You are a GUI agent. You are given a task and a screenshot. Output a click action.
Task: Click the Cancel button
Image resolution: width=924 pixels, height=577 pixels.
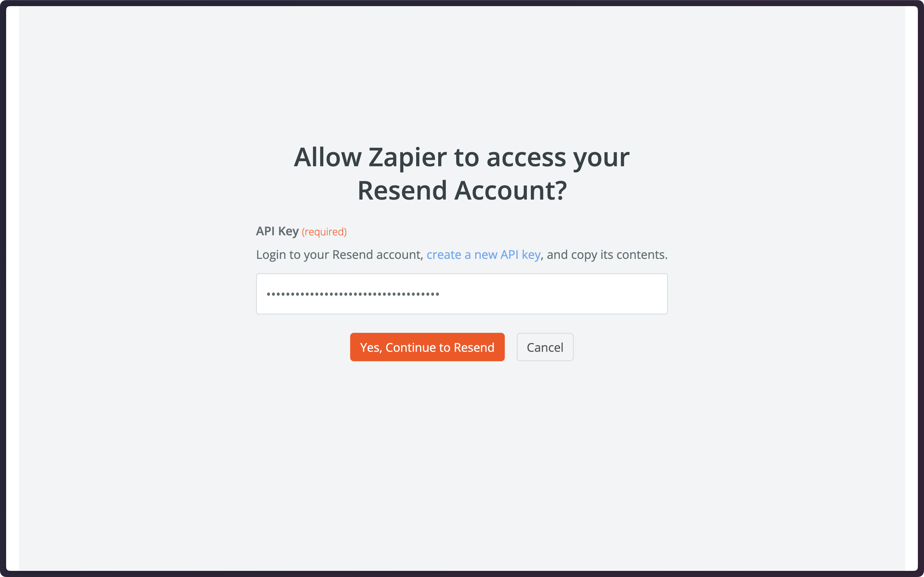point(545,347)
